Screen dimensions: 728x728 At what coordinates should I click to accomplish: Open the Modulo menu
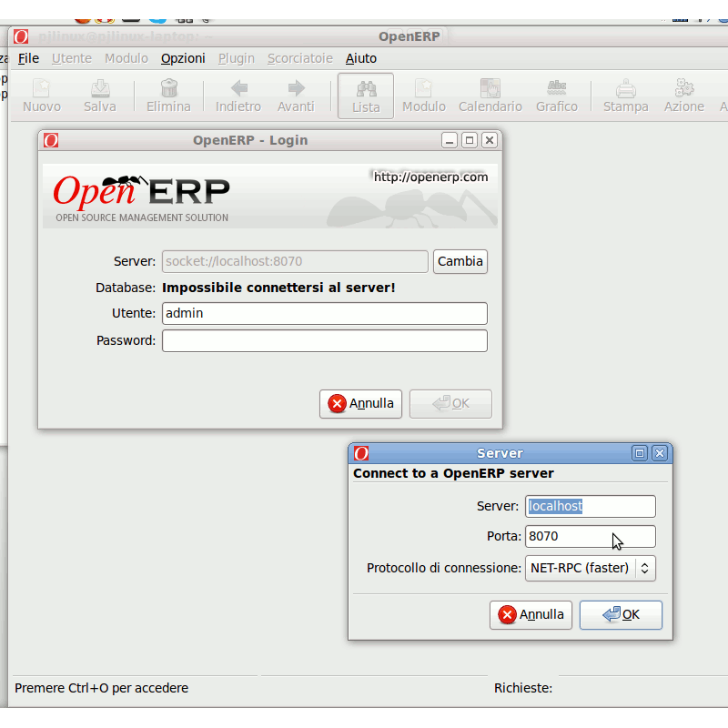(126, 58)
